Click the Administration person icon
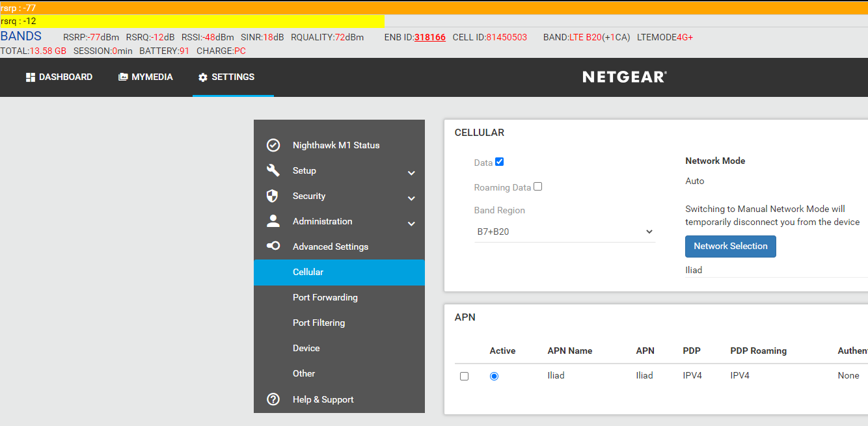Image resolution: width=868 pixels, height=426 pixels. (x=273, y=221)
